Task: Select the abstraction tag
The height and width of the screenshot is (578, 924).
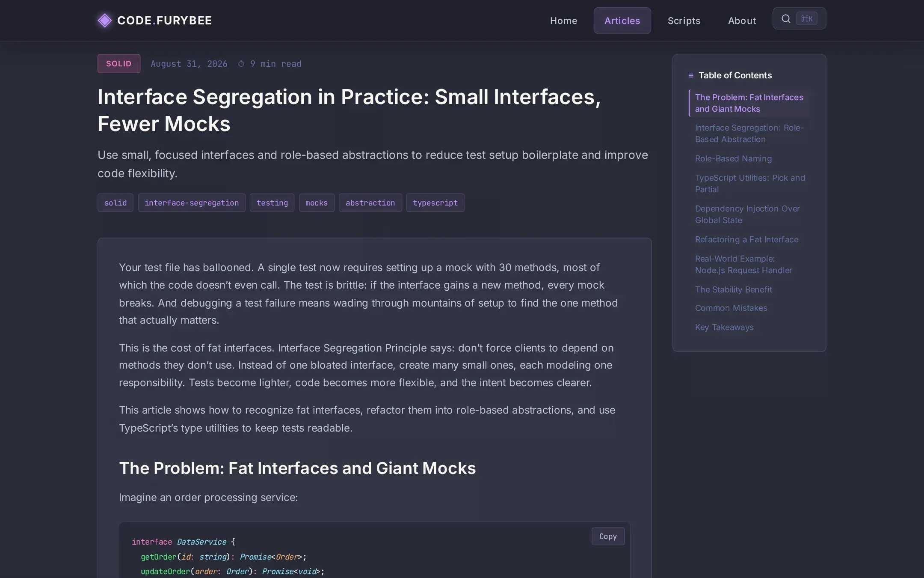Action: point(370,203)
